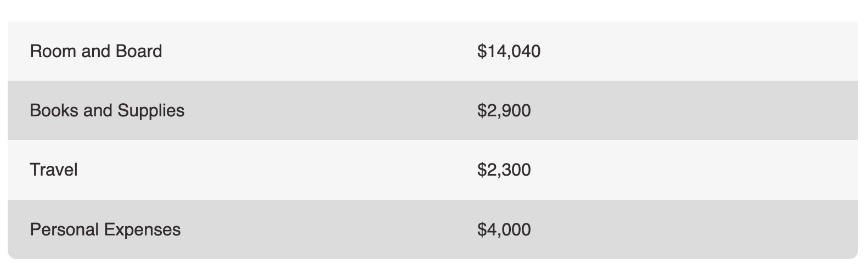Click the white margin above the table
868x270 pixels.
433,10
